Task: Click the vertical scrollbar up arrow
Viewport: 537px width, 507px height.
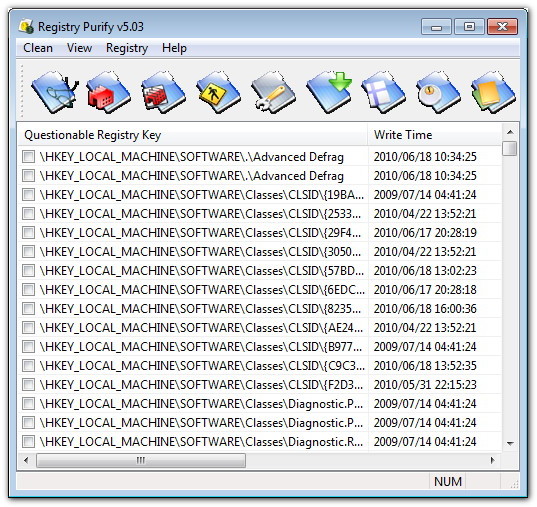Action: click(510, 132)
